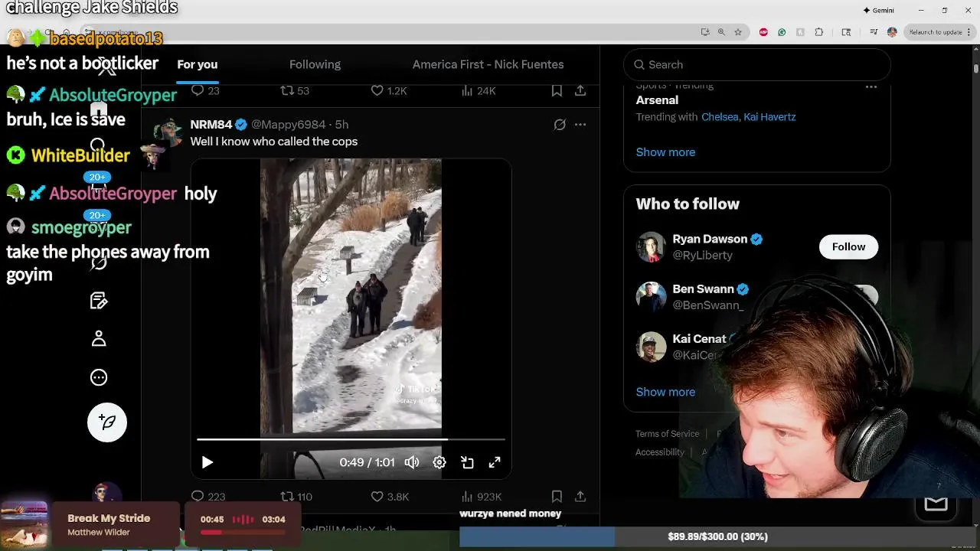Bookmark the top post
Viewport: 980px width, 551px height.
(557, 90)
